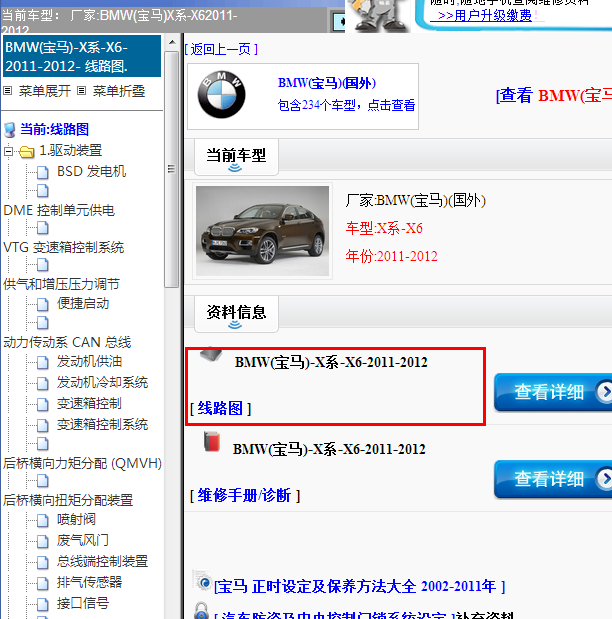
Task: Open the 1.驱动装置 folder icon
Action: click(x=26, y=152)
